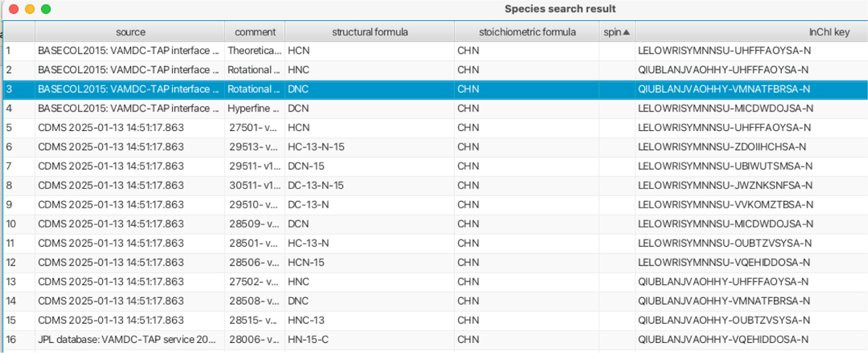Click the DCN-15 structural formula cell
Viewport: 868px width, 353px height.
tap(305, 166)
